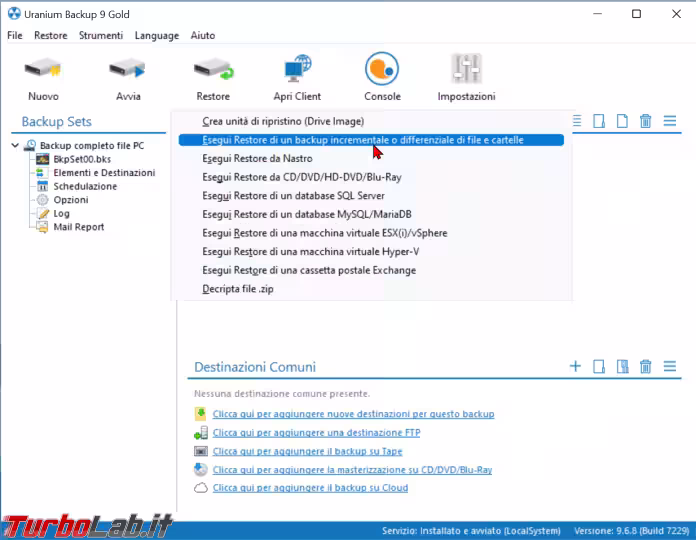Click the trash icon in the upper panel header
696x540 pixels.
click(x=646, y=121)
